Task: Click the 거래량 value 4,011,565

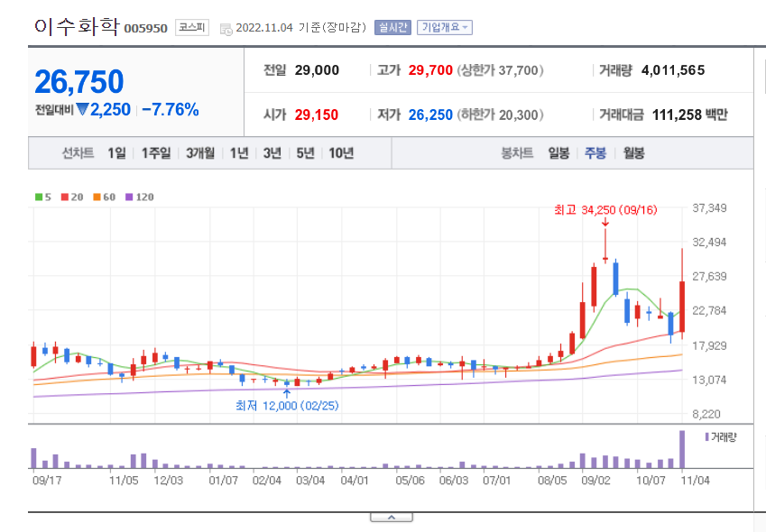Action: [x=673, y=70]
